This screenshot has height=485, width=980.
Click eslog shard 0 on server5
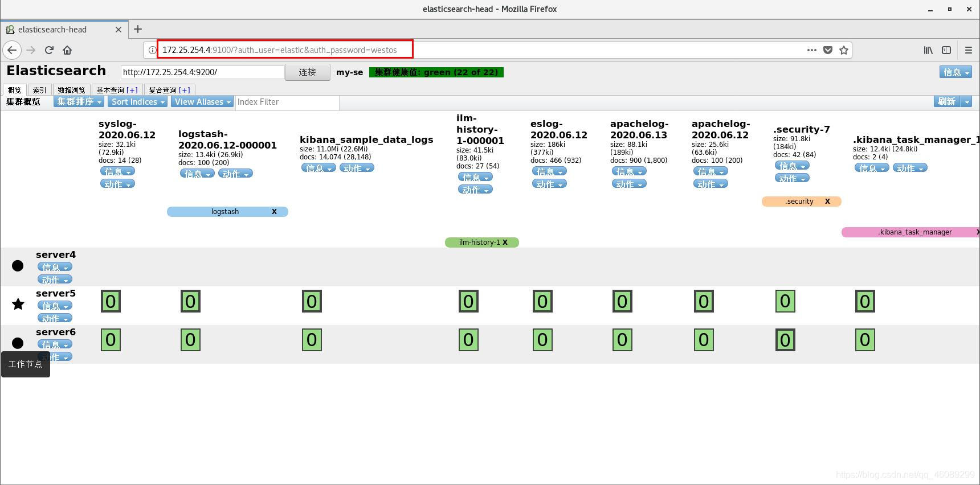point(542,301)
